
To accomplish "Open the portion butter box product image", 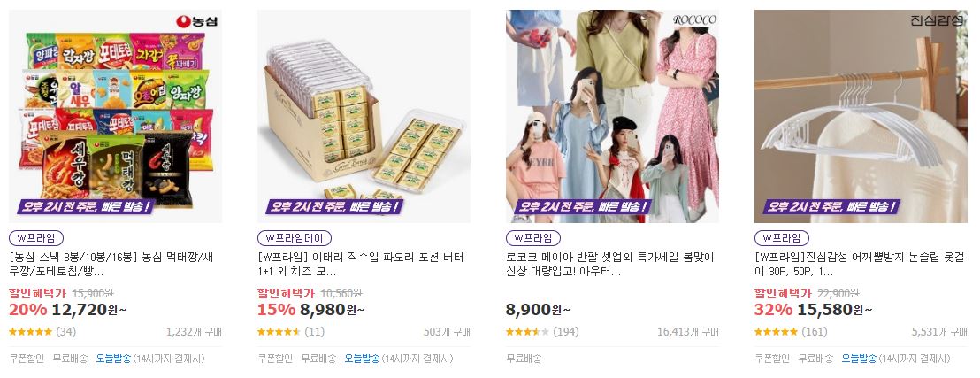I will tap(364, 116).
